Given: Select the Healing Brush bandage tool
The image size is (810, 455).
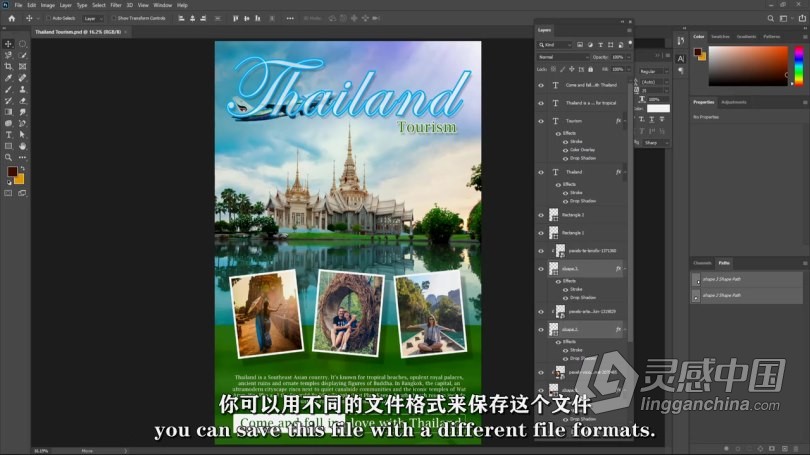Looking at the screenshot, I should pos(23,78).
